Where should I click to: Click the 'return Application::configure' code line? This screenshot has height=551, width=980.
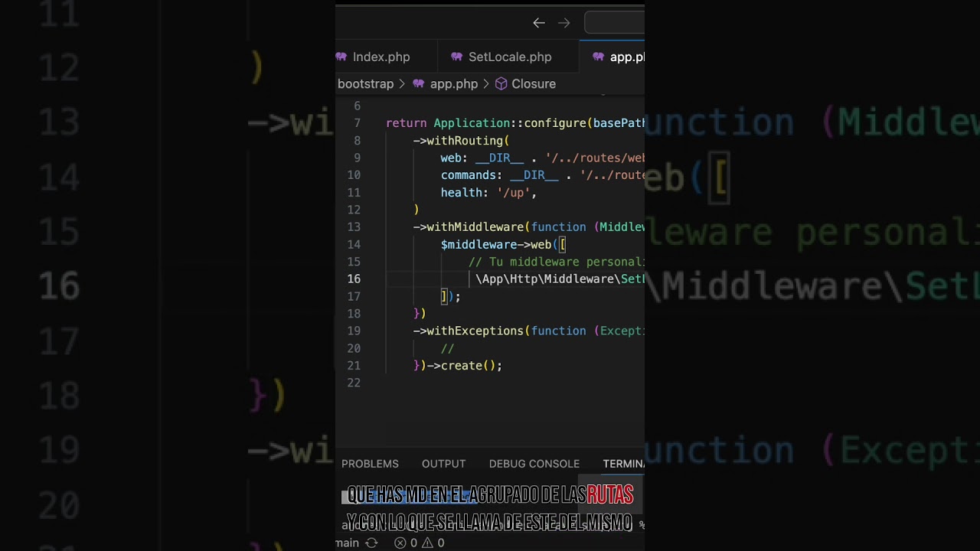coord(515,123)
